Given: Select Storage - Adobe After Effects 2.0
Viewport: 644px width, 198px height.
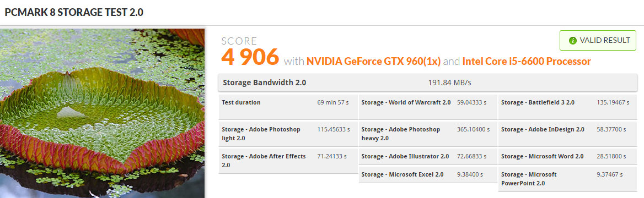Looking at the screenshot, I should tap(288, 161).
